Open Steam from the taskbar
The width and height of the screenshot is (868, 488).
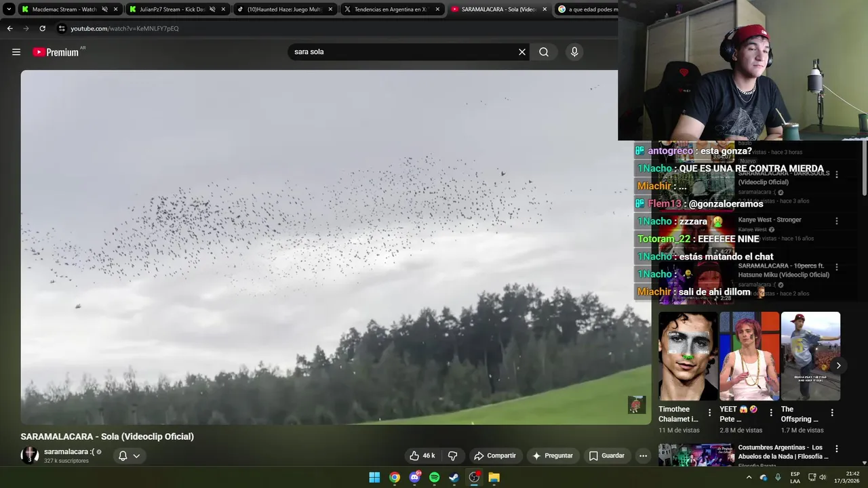click(x=454, y=477)
